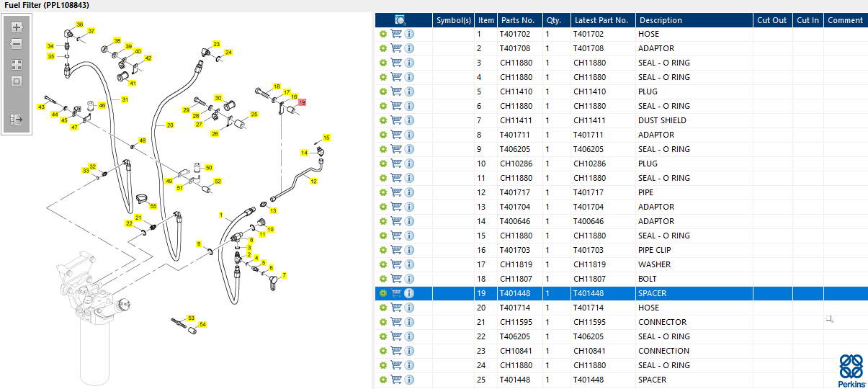Add item 23 CONNECTION to cart
Screen dimensions: 868x389
click(396, 351)
